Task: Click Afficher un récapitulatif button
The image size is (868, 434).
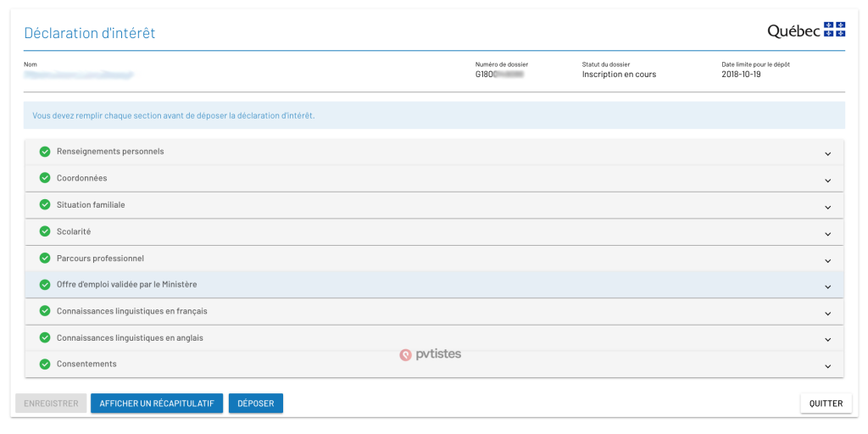Action: (157, 403)
